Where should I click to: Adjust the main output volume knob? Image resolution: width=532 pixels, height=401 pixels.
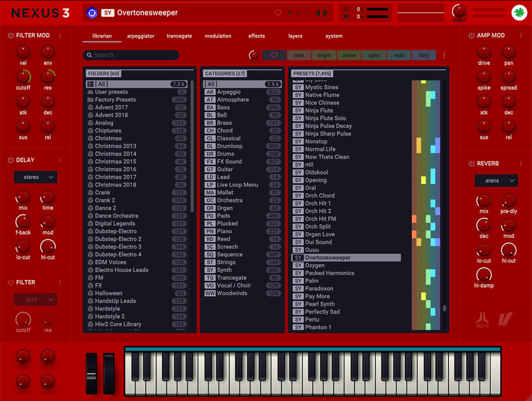click(459, 11)
